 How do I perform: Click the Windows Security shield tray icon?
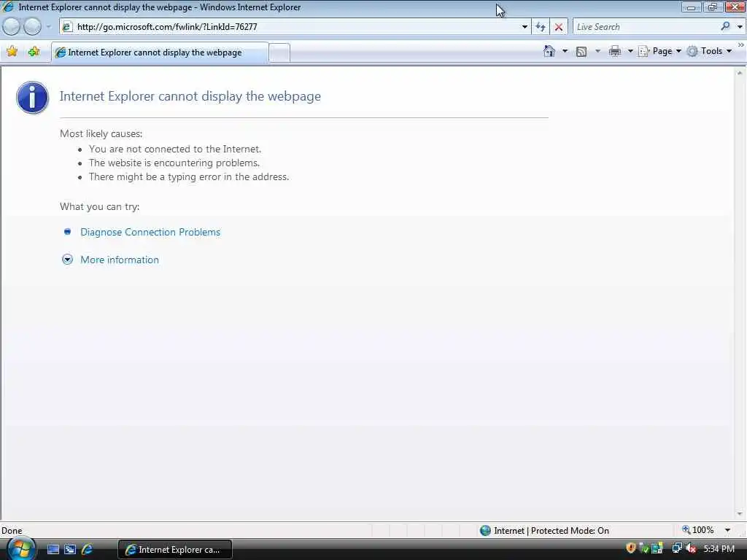click(x=631, y=548)
